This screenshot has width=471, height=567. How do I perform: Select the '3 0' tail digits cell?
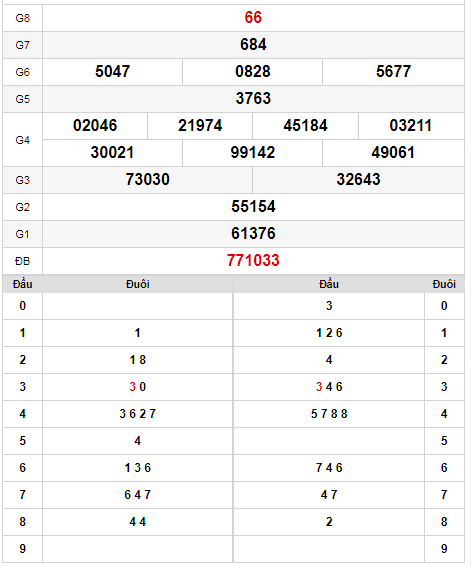[x=138, y=387]
